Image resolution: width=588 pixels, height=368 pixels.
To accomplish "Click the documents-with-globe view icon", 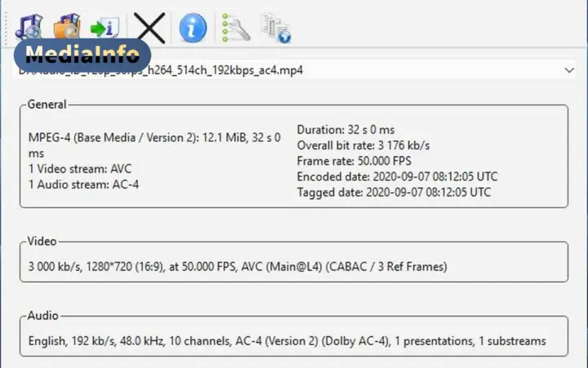I will (276, 28).
